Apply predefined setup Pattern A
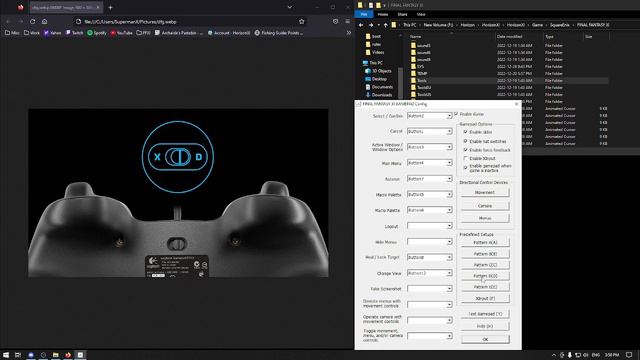This screenshot has height=360, width=640. pos(485,242)
